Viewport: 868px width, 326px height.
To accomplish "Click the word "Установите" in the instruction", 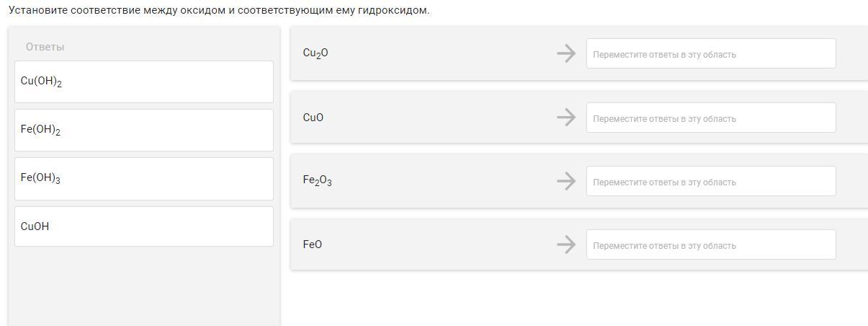I will coord(38,11).
